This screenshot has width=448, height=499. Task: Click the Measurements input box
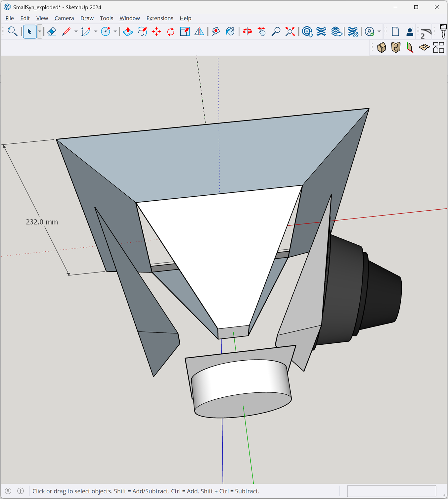(x=391, y=491)
